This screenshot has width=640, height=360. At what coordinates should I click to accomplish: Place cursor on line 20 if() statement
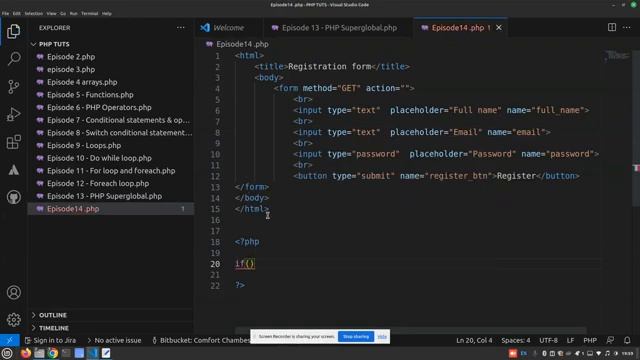[x=245, y=264]
